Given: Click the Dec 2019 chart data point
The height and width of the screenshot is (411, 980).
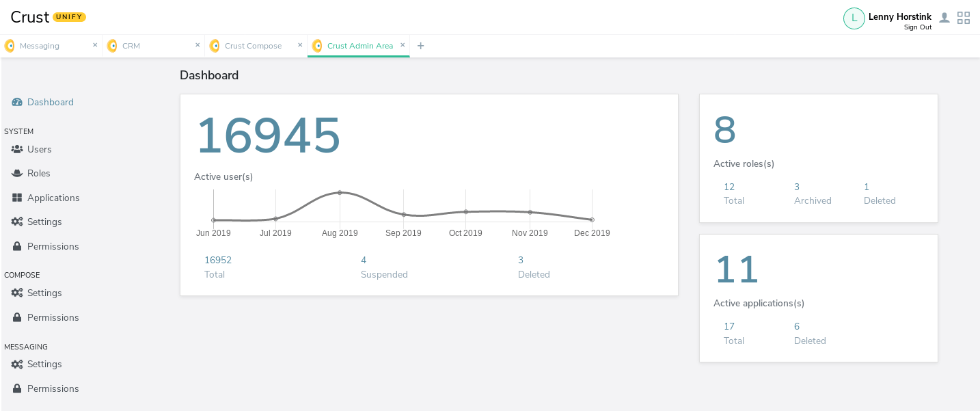Looking at the screenshot, I should pos(592,220).
